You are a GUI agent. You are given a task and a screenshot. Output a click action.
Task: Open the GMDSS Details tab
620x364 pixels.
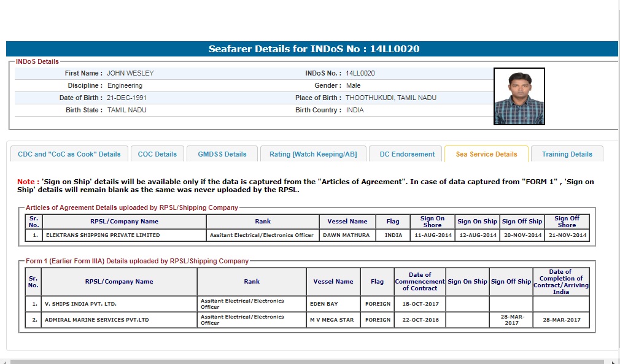click(x=222, y=154)
